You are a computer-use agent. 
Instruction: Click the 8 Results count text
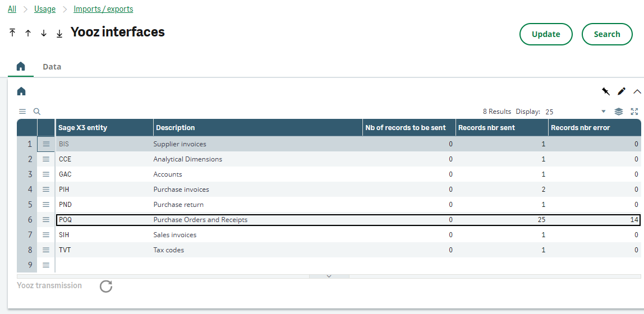tap(497, 111)
